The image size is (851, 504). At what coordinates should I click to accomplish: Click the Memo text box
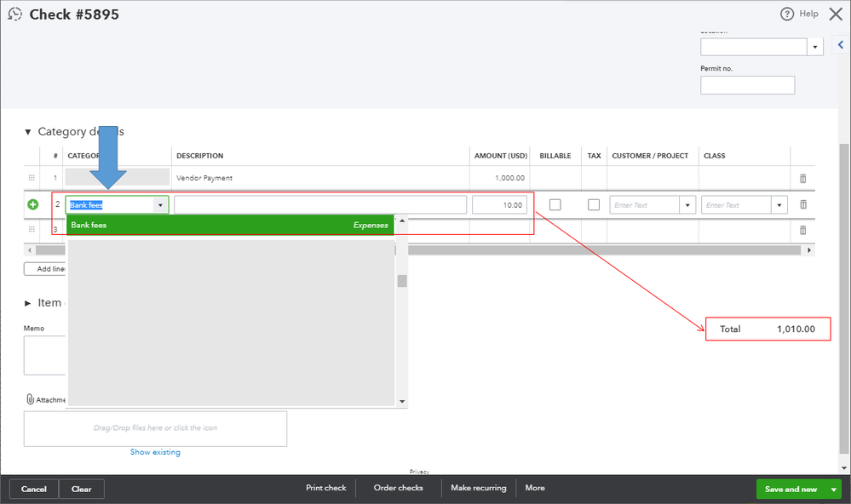click(44, 355)
